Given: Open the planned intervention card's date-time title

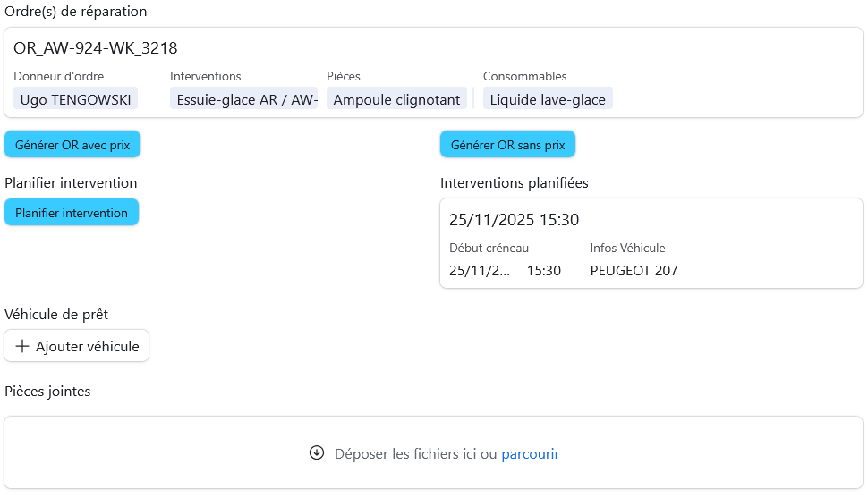Looking at the screenshot, I should click(x=514, y=220).
